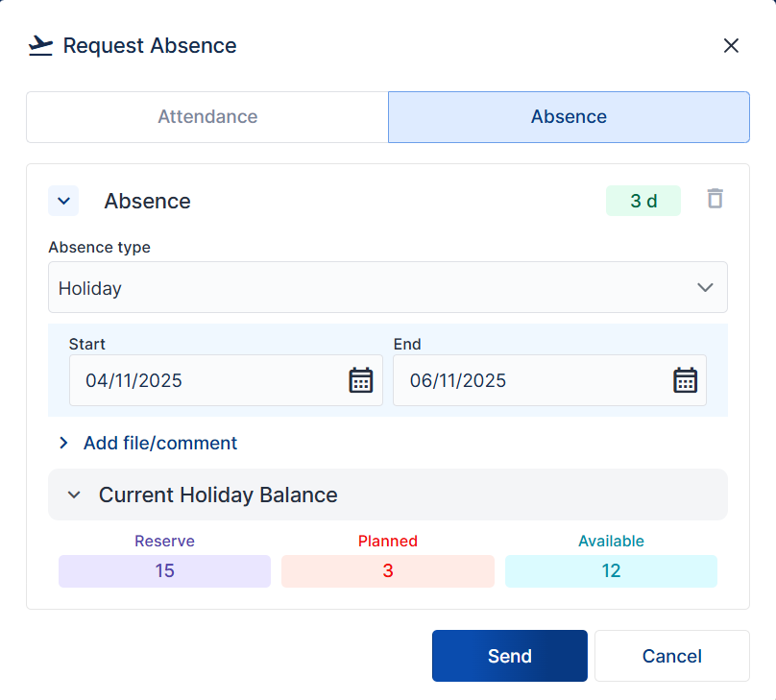Click the teal Available balance showing 12
The image size is (776, 700).
coord(611,570)
